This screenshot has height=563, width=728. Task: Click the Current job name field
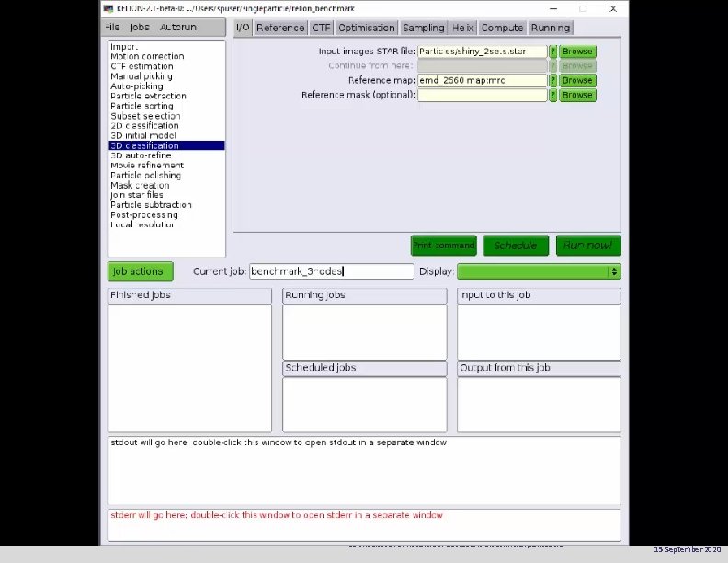point(331,271)
